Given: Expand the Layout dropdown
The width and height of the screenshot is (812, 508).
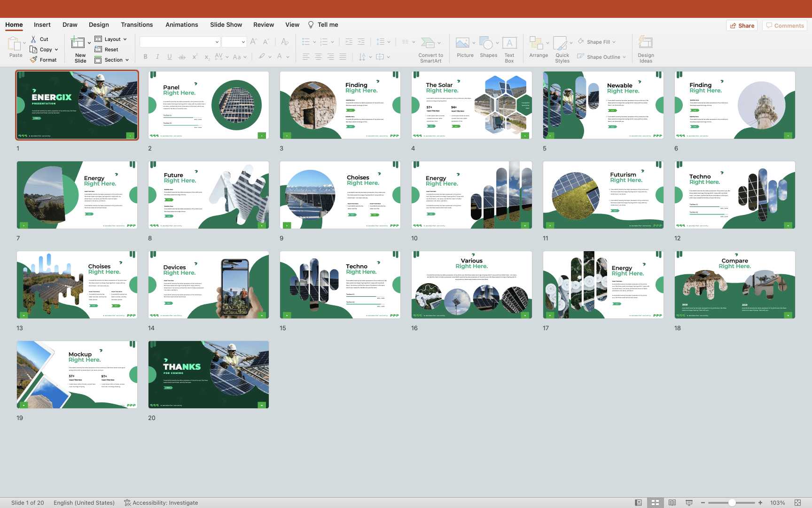Looking at the screenshot, I should point(115,39).
